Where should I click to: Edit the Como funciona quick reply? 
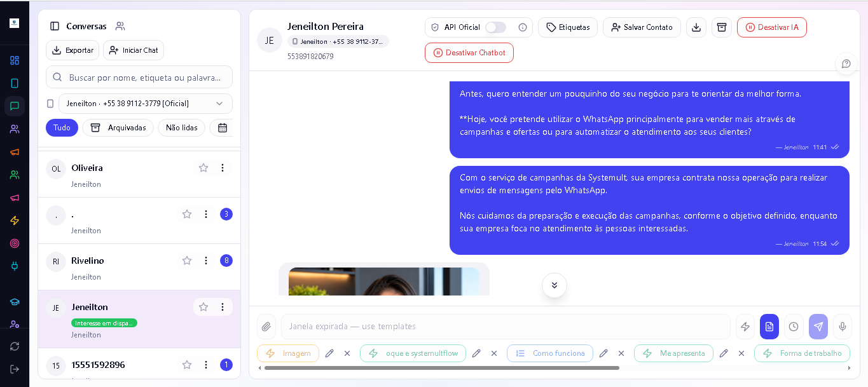[603, 353]
